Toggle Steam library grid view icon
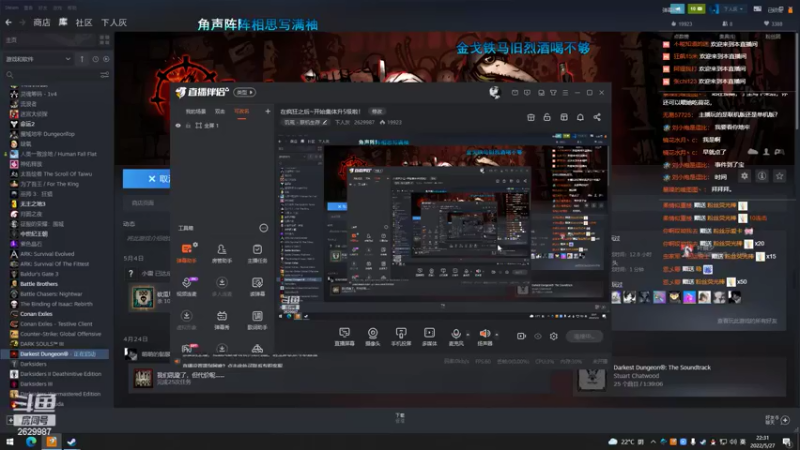800x450 pixels. [x=105, y=40]
